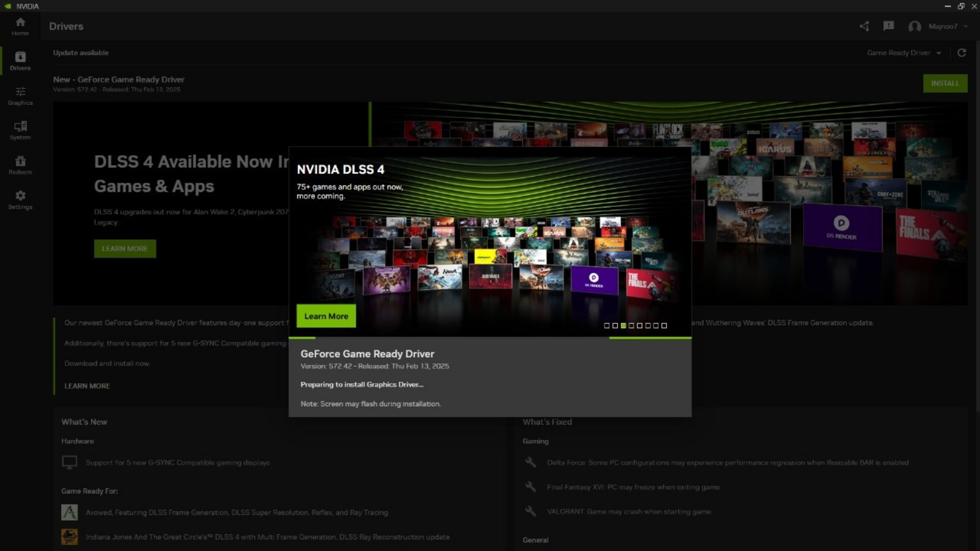
Task: Click 'Preparing to install Graphics Driver...' text
Action: click(x=362, y=385)
